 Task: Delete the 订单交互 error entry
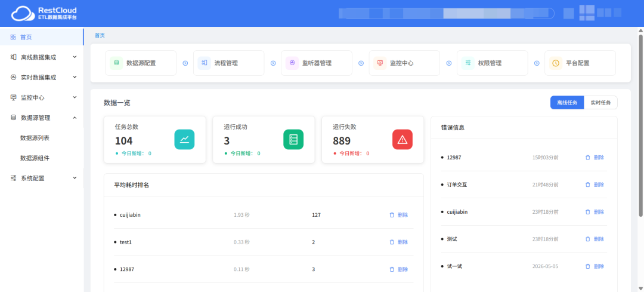pyautogui.click(x=595, y=185)
